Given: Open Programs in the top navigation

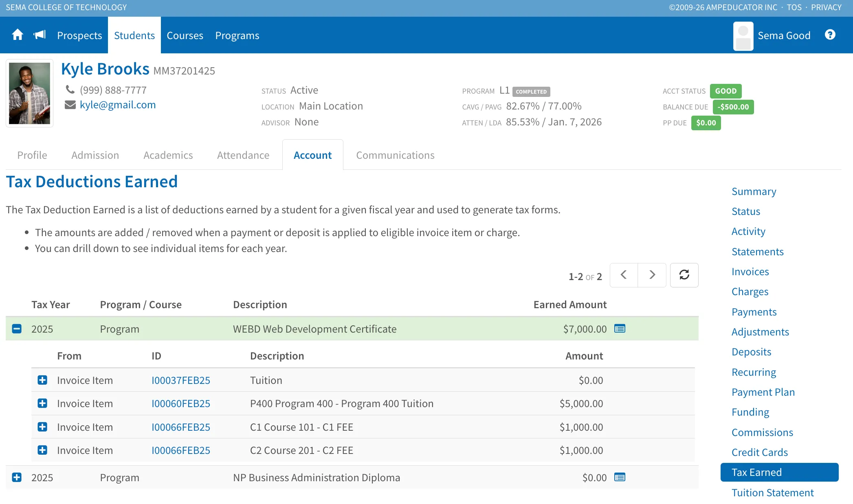Looking at the screenshot, I should (237, 35).
